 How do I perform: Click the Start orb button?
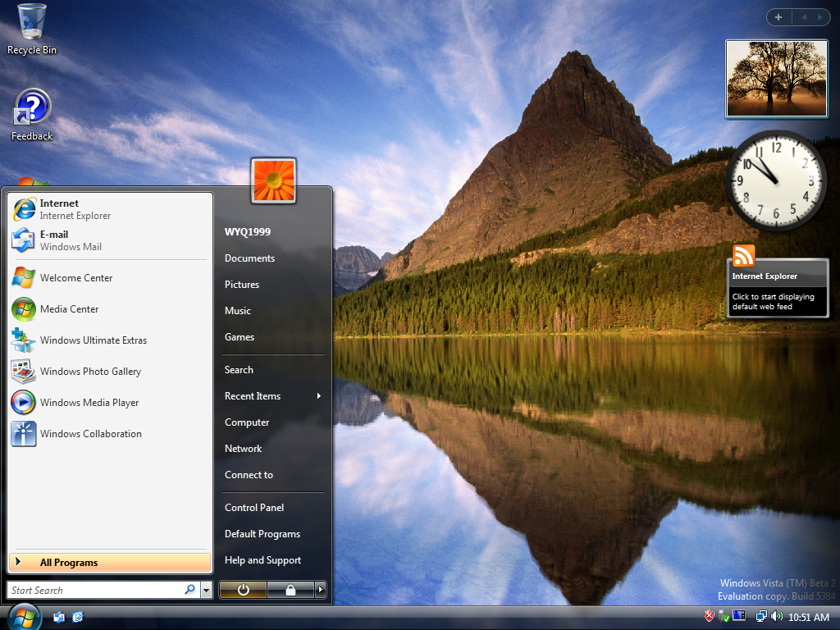(x=24, y=617)
